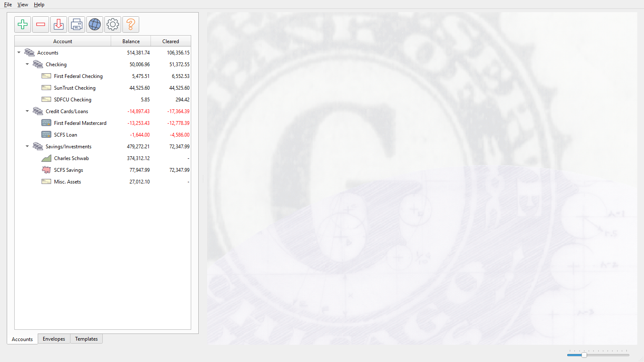Select the root Accounts row label
This screenshot has height=362, width=644.
[48, 53]
